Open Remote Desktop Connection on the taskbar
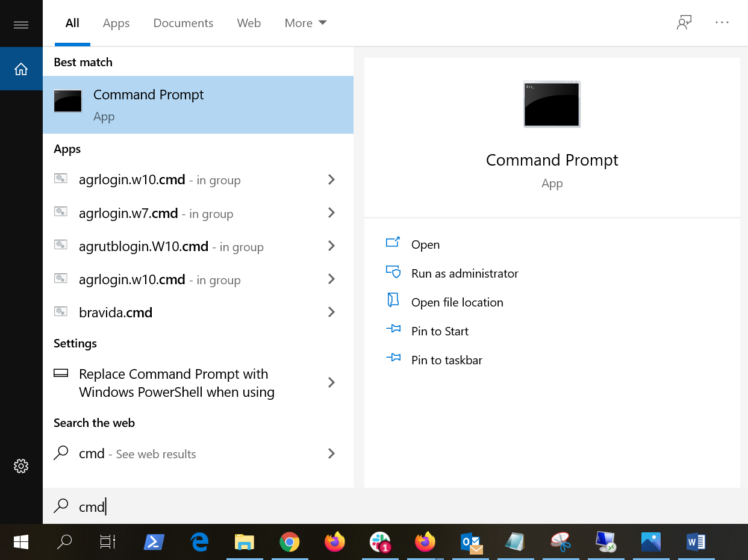748x560 pixels. click(x=606, y=543)
